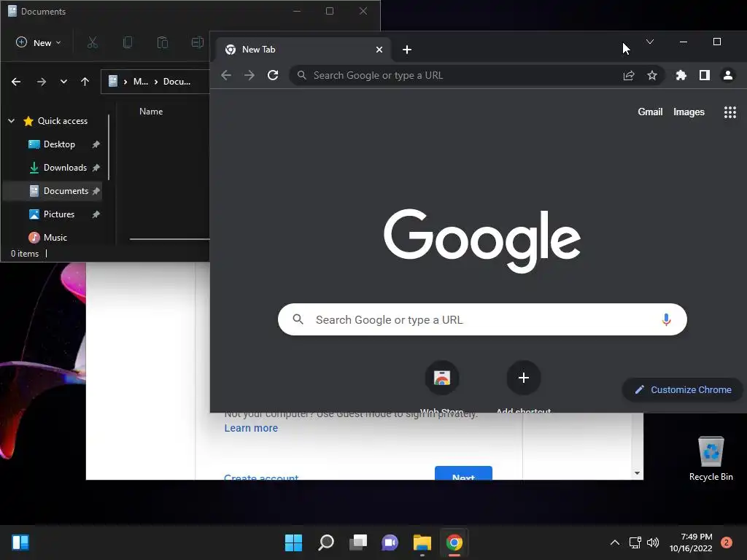Select Desktop in Quick access

click(x=59, y=144)
